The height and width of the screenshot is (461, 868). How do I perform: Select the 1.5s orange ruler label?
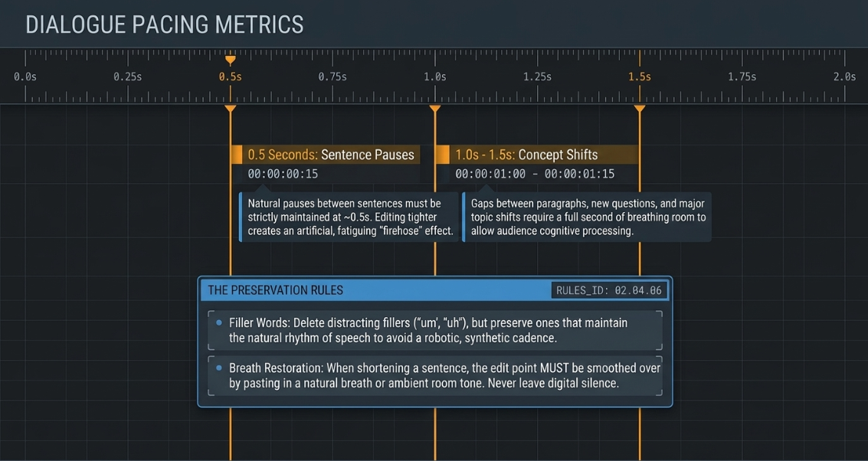pos(640,77)
